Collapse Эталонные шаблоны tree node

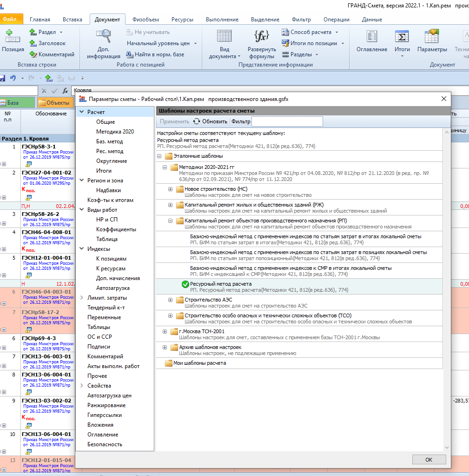tap(159, 156)
